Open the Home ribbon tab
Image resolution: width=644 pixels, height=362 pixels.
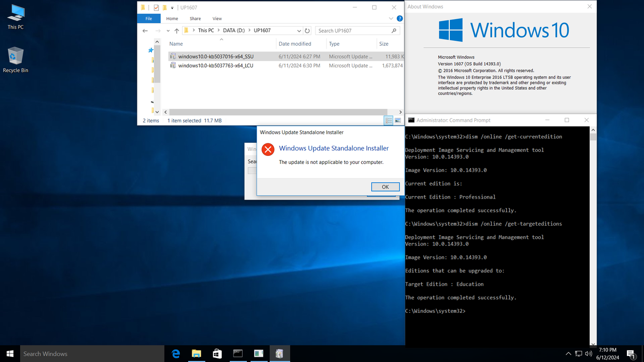(x=172, y=19)
